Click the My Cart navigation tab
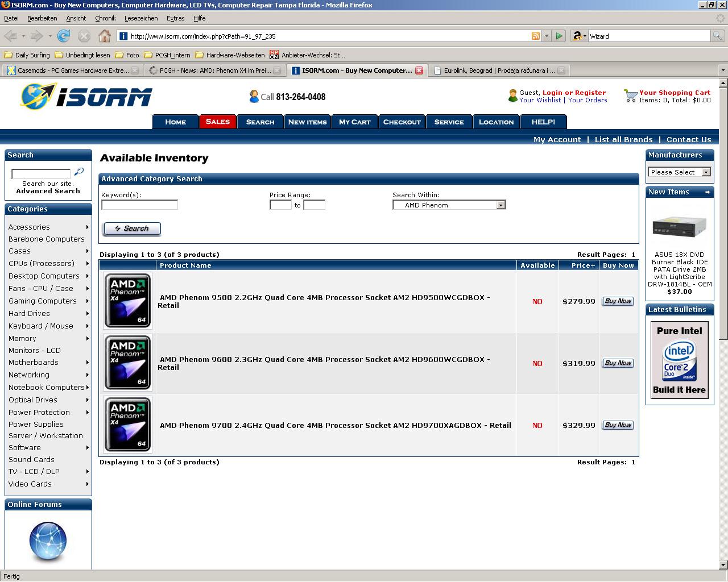Image resolution: width=728 pixels, height=582 pixels. point(355,122)
